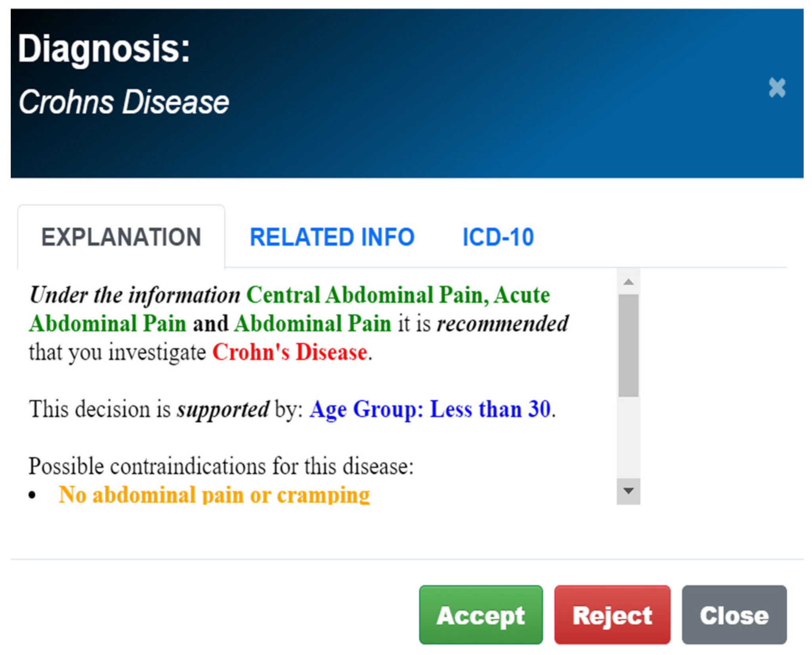The image size is (812, 655).
Task: Click orange No abdominal pain or cramping item
Action: click(214, 495)
